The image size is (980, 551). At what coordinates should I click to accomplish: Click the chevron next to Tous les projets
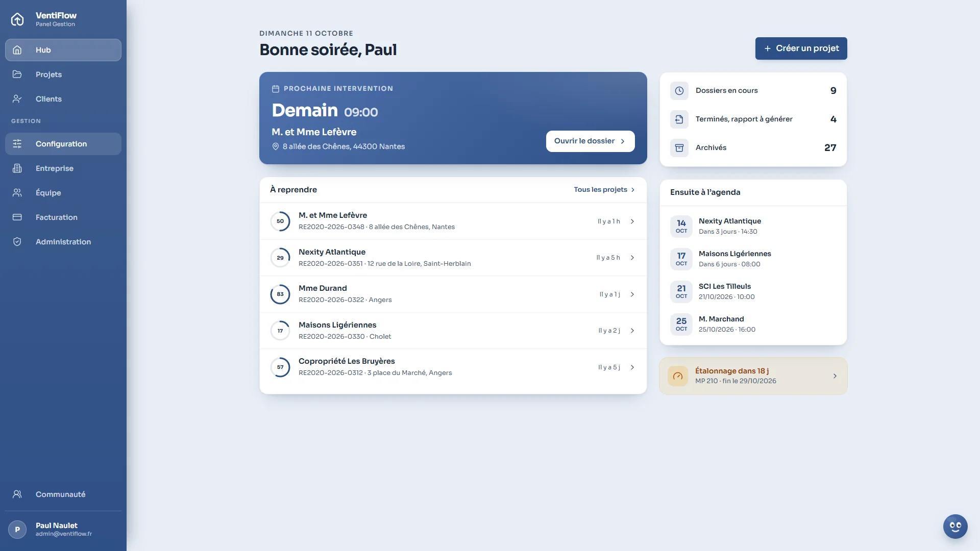coord(633,190)
